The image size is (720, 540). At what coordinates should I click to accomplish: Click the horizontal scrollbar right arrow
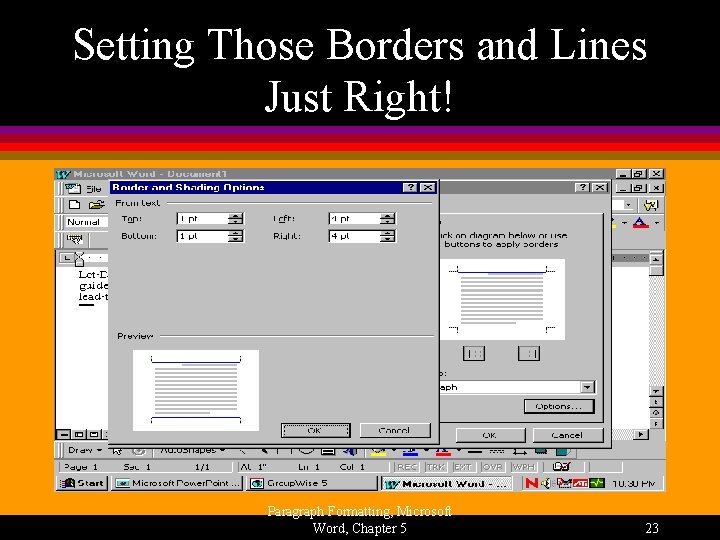[x=641, y=434]
